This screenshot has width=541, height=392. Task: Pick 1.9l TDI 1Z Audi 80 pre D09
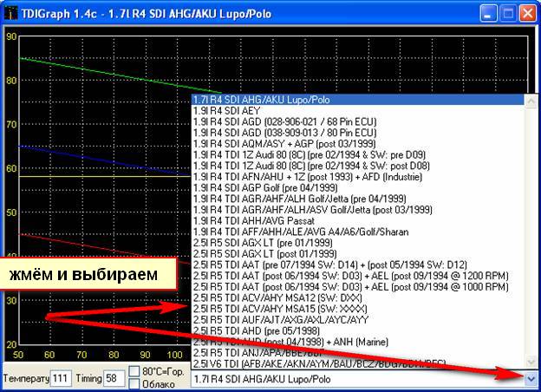[357, 155]
